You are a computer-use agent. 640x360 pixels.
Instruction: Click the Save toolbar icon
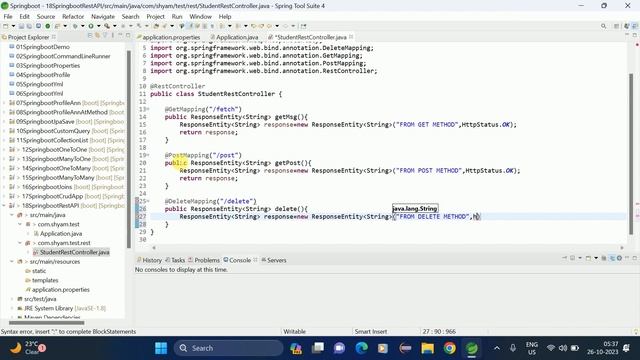[x=21, y=26]
